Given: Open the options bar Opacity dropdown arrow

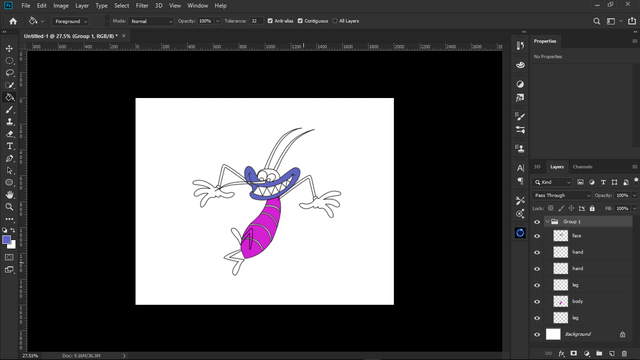Looking at the screenshot, I should tap(218, 21).
